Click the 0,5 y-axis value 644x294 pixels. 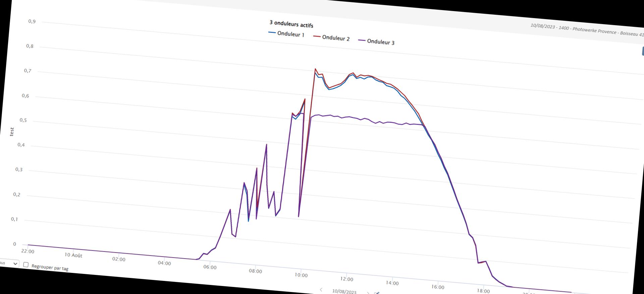[x=23, y=120]
